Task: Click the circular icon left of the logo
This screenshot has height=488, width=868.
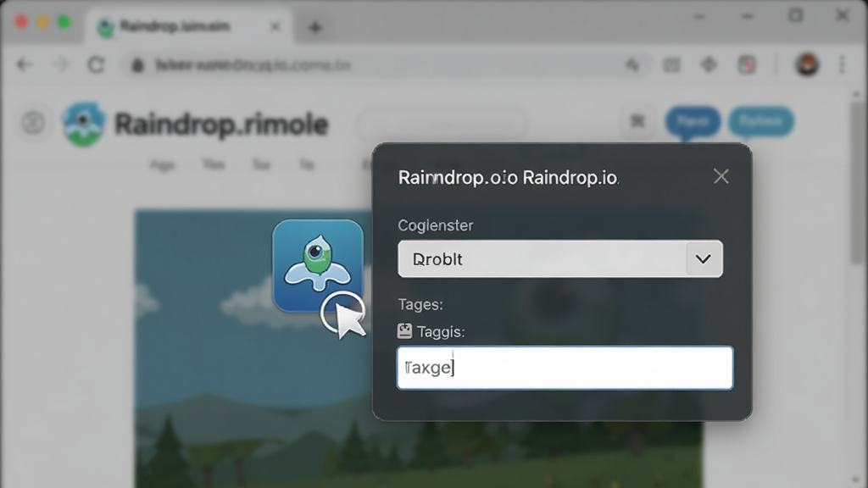Action: click(x=33, y=122)
